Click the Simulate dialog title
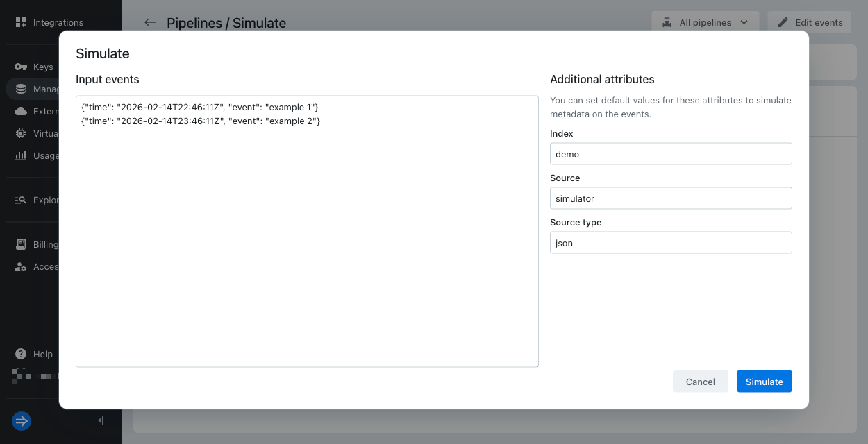The image size is (868, 444). coord(103,53)
